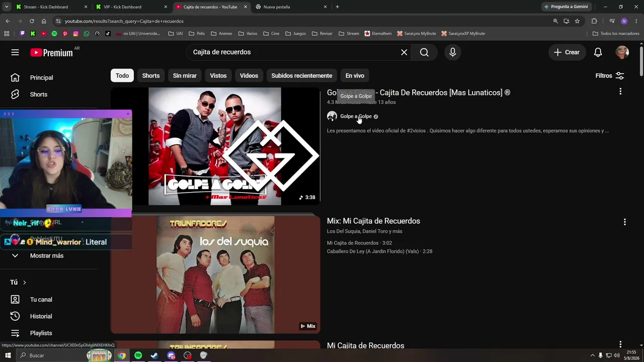
Task: Open Chrome home page button
Action: point(44,21)
